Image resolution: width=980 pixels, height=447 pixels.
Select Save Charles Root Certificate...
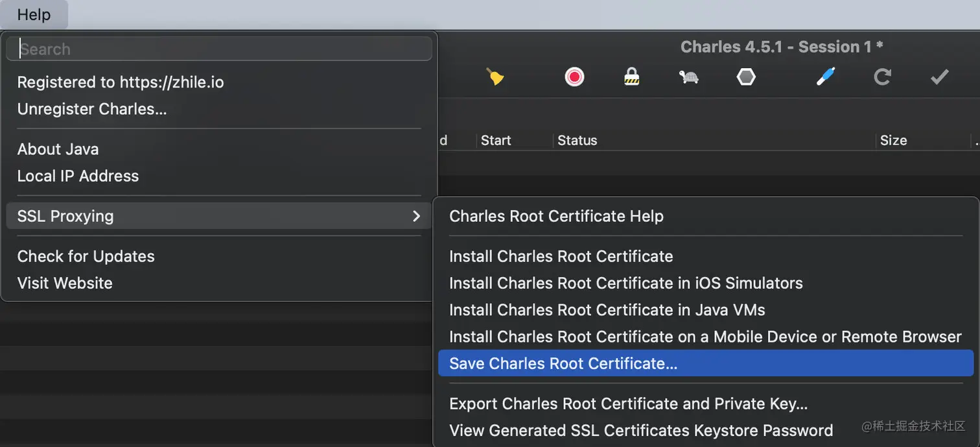tap(706, 363)
